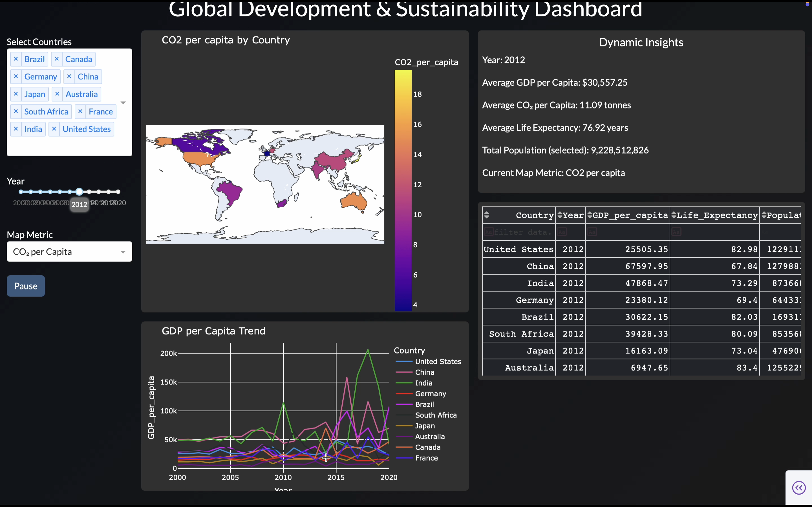Open the Map Metric dropdown
Screen dimensions: 812x507
point(69,252)
